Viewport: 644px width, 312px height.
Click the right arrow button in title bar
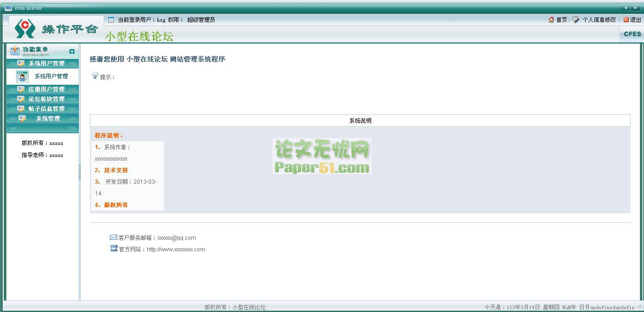(x=635, y=8)
